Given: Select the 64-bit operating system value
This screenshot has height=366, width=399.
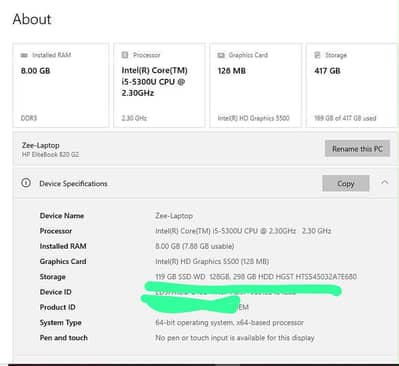Looking at the screenshot, I should point(229,323).
